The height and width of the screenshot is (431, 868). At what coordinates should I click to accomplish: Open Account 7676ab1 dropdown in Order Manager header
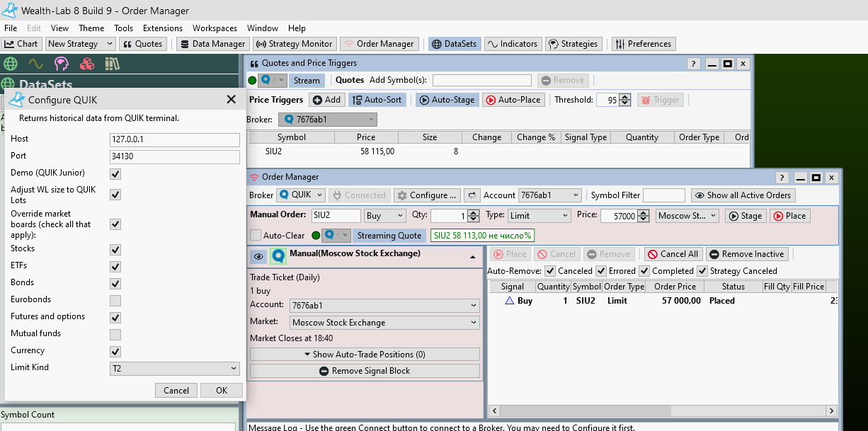pyautogui.click(x=550, y=195)
